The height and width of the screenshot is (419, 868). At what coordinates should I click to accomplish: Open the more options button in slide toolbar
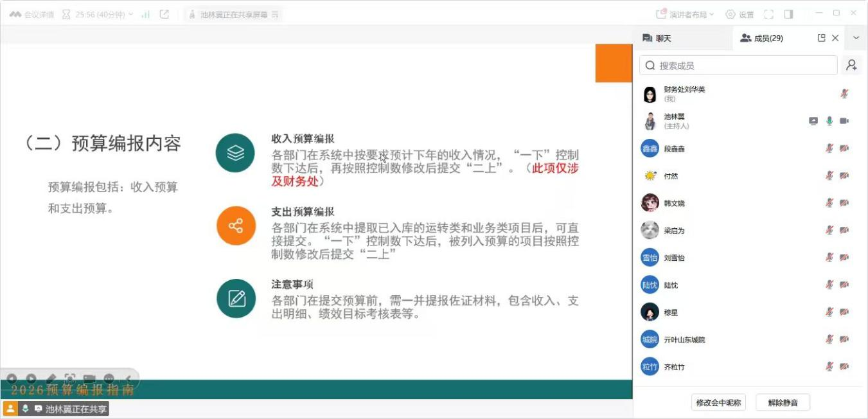109,379
